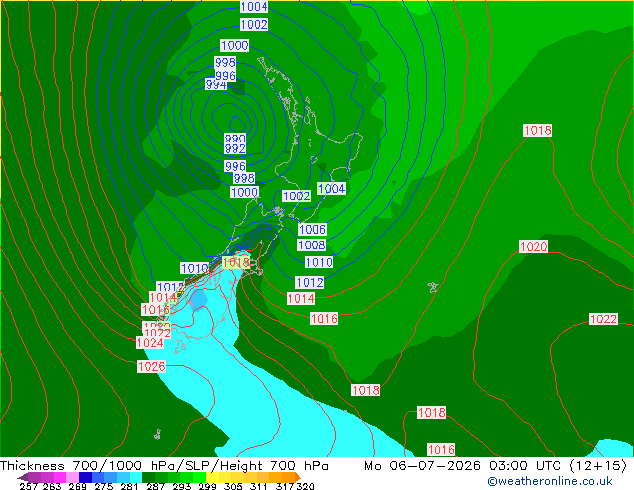634x490 pixels.
Task: Click the legend value 299
Action: coord(207,486)
